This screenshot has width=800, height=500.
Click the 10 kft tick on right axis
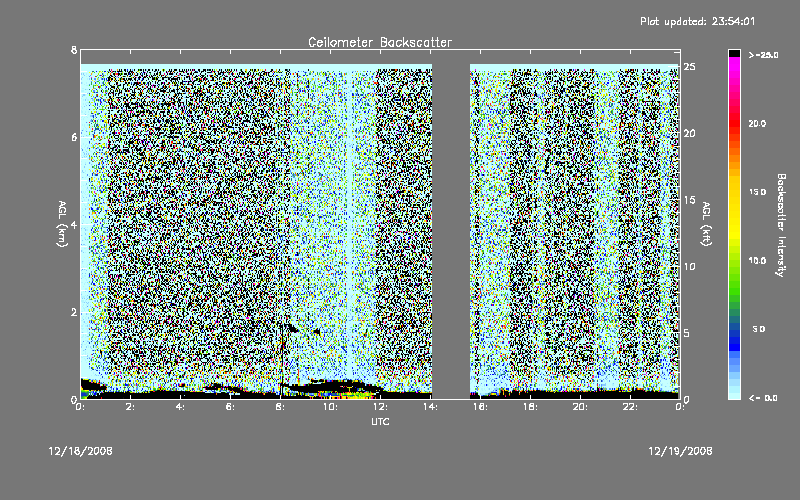point(689,266)
